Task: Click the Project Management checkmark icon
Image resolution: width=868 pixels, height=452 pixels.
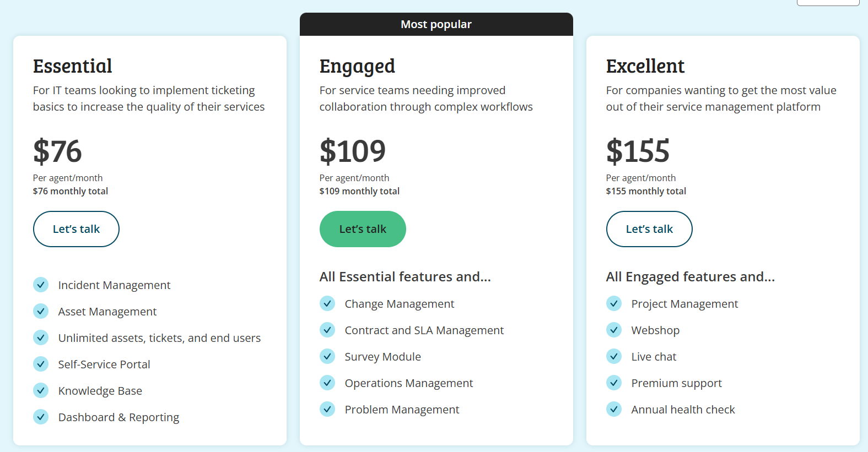Action: 614,303
